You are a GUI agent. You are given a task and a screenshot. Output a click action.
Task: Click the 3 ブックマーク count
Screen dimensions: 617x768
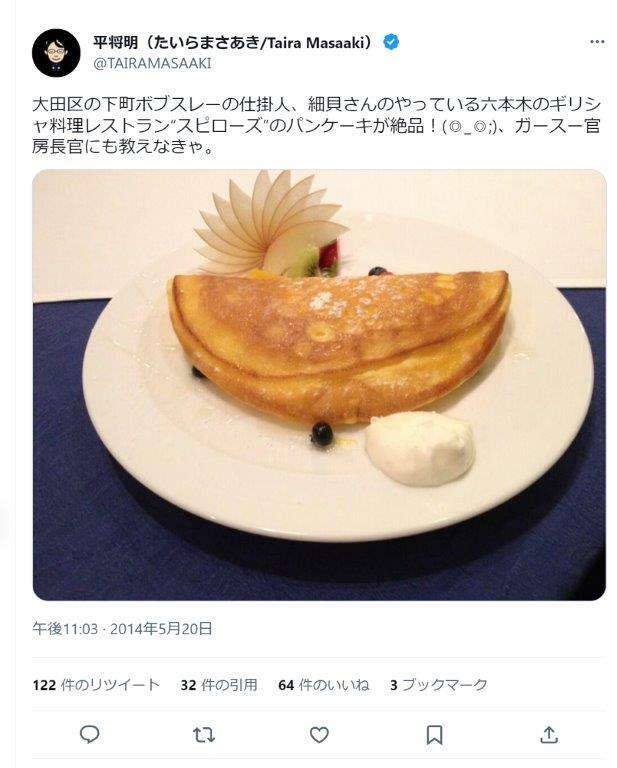[x=439, y=684]
